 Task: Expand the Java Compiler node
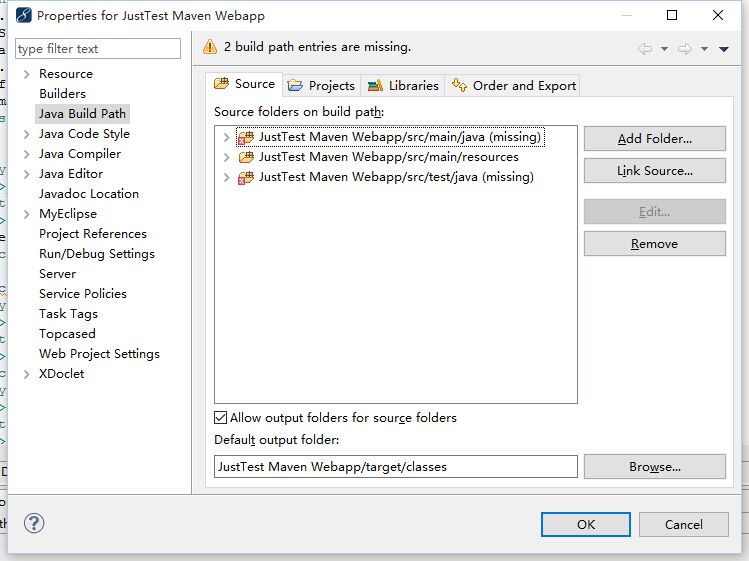click(x=27, y=154)
